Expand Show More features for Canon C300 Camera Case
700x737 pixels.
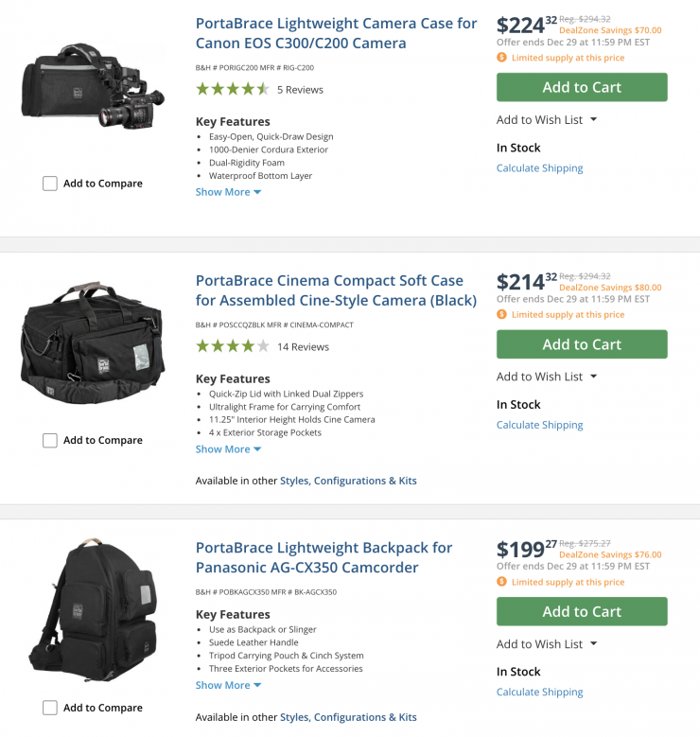(228, 192)
